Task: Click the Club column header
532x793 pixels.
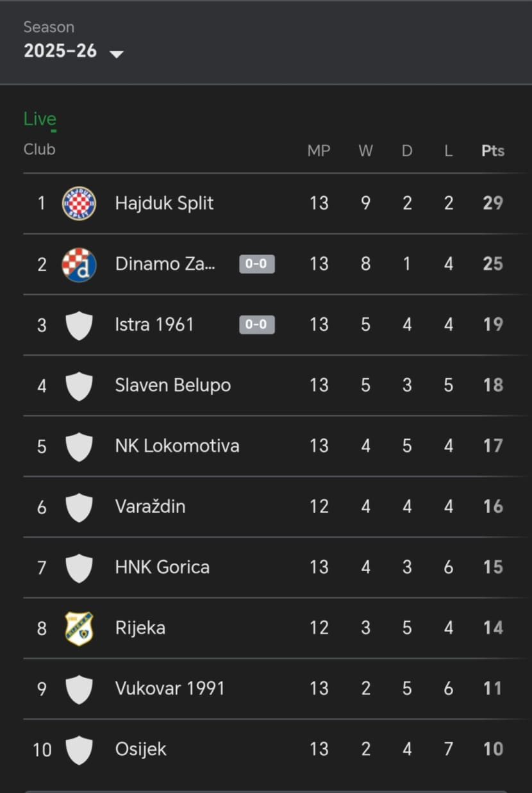Action: 40,149
